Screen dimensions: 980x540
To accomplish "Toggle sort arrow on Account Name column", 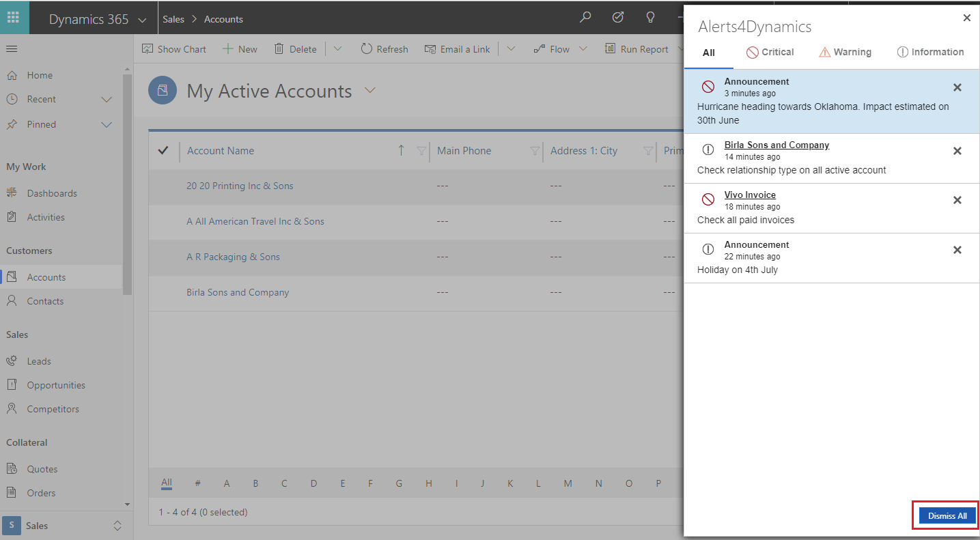I will [x=401, y=151].
